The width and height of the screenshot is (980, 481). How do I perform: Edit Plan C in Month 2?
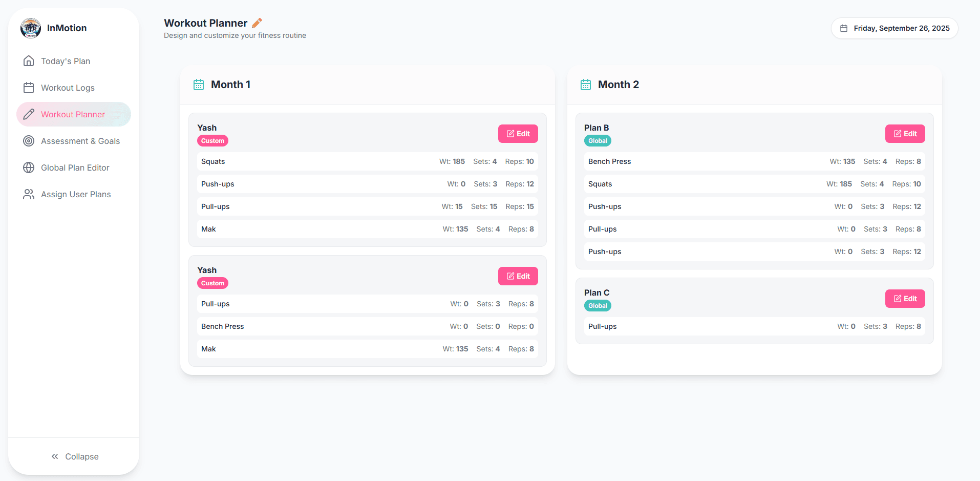point(905,299)
